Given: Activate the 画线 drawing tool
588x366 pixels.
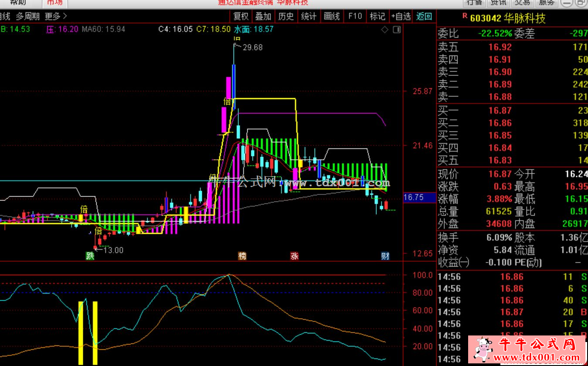Looking at the screenshot, I should click(332, 17).
